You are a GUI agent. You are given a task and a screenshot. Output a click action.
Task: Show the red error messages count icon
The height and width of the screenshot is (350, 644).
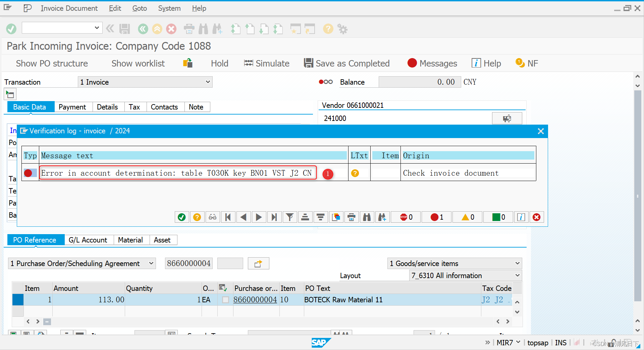[x=436, y=217]
